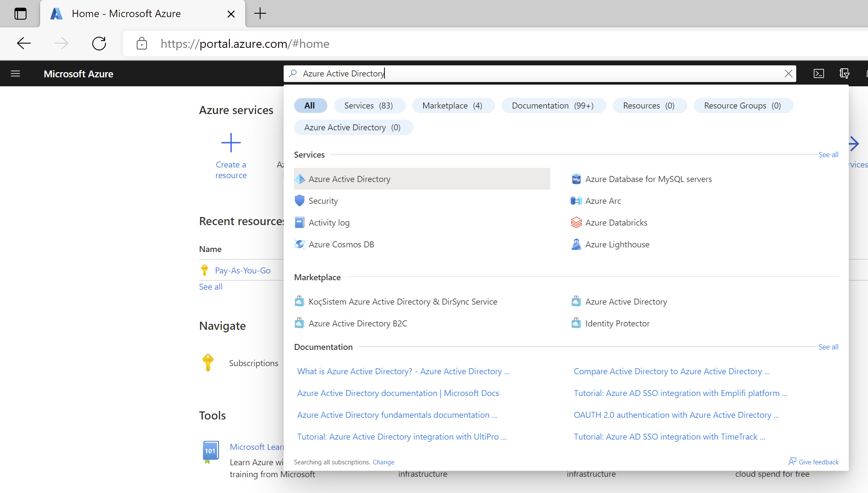Open Azure Active Directory fundamentals documentation link

coord(397,415)
